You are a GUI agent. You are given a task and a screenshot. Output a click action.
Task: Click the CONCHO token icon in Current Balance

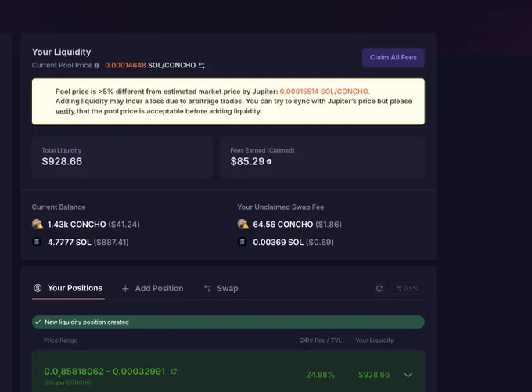pyautogui.click(x=38, y=224)
